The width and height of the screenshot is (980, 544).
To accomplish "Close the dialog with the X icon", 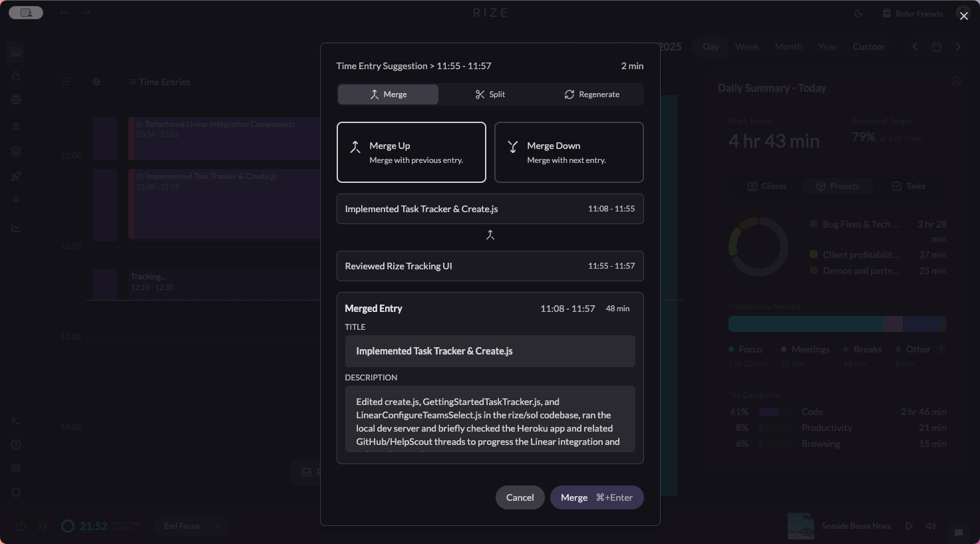I will pyautogui.click(x=963, y=16).
